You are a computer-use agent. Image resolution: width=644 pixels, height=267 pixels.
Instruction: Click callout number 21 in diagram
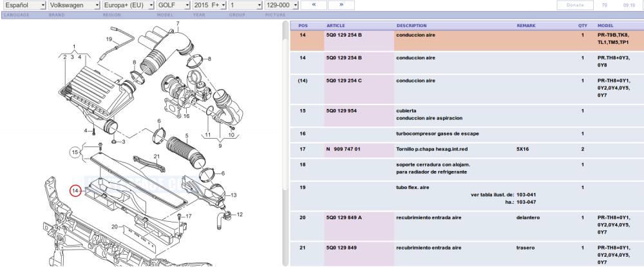tap(156, 156)
